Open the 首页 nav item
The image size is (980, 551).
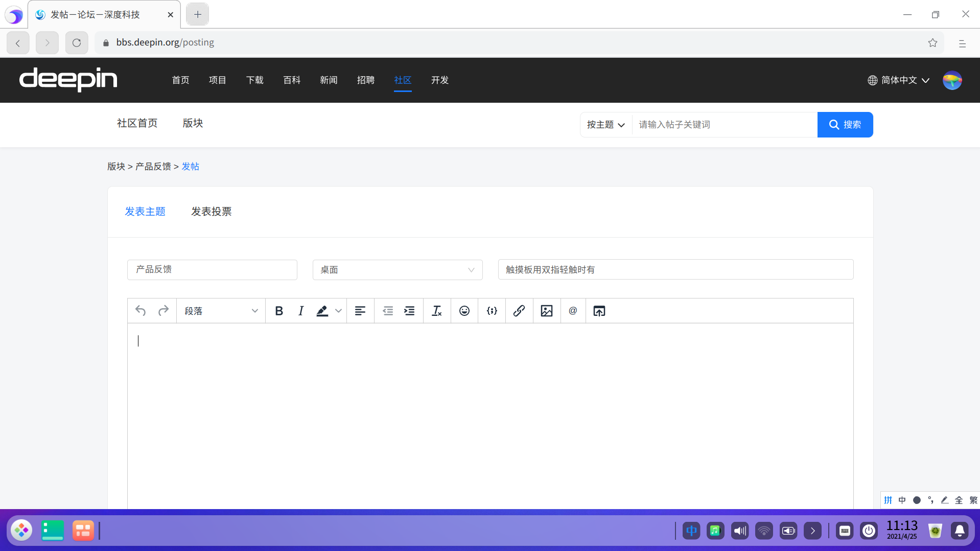(180, 80)
